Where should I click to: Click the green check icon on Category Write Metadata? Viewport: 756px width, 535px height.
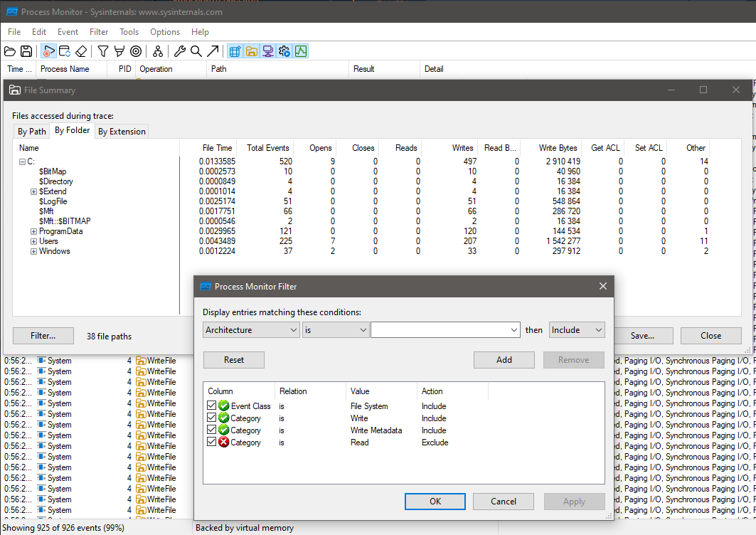(224, 430)
